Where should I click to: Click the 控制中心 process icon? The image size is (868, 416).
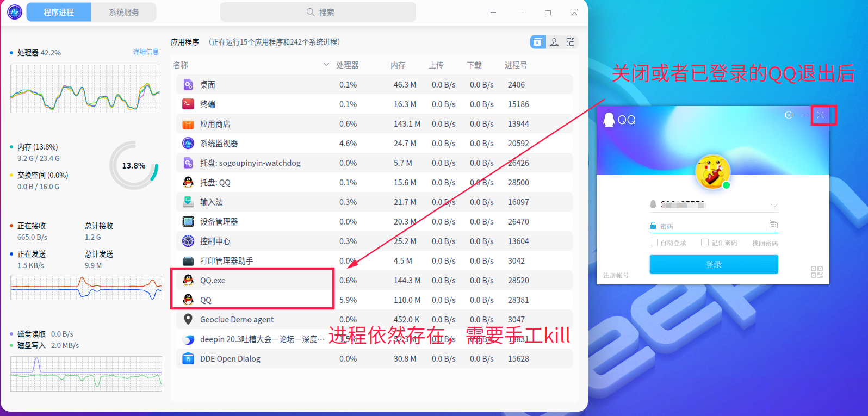click(188, 241)
